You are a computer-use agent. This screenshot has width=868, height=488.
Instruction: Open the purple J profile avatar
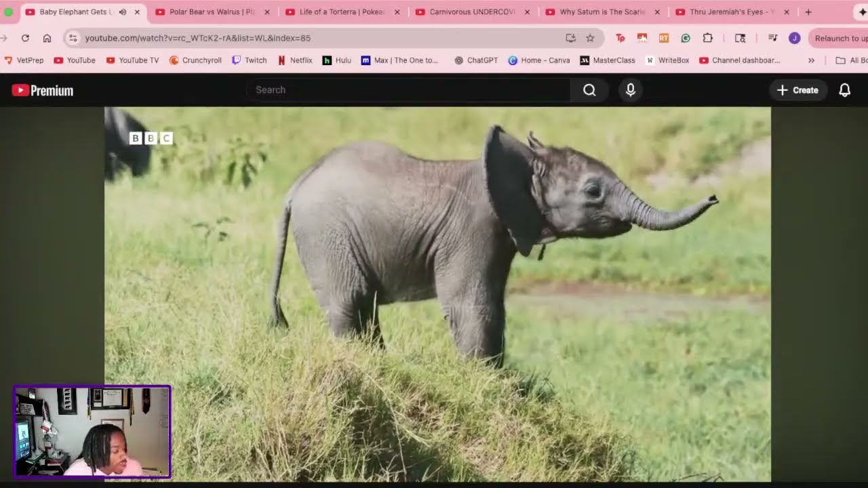[x=794, y=39]
